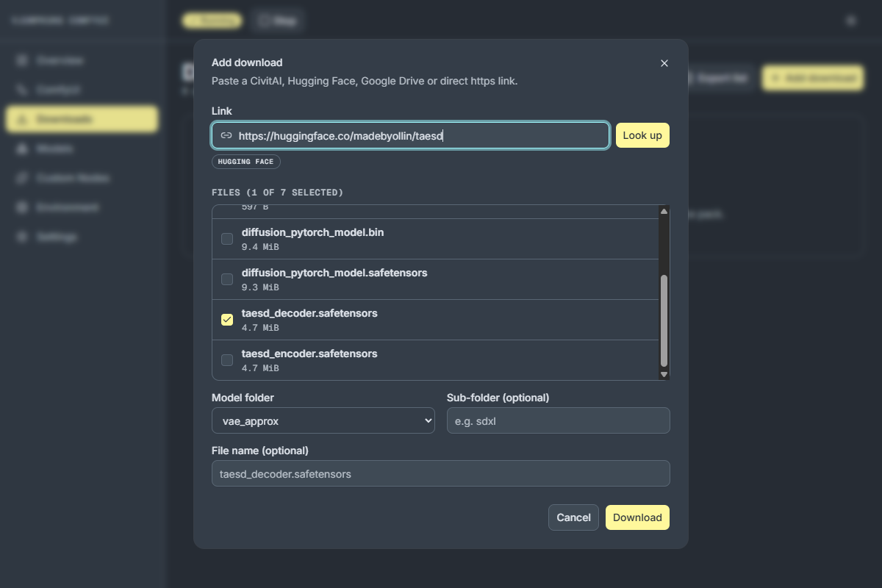This screenshot has width=882, height=588.
Task: Open the Model folder vae_approx dropdown
Action: 323,421
